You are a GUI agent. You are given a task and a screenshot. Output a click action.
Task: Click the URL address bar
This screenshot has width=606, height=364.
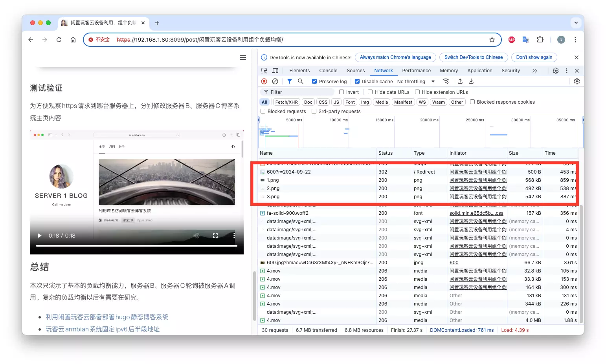292,40
